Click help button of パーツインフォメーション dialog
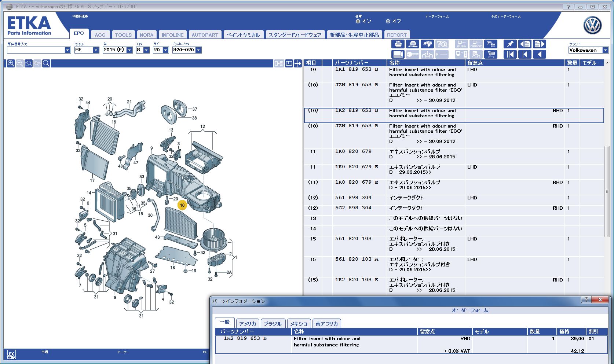The height and width of the screenshot is (364, 614). 586,299
